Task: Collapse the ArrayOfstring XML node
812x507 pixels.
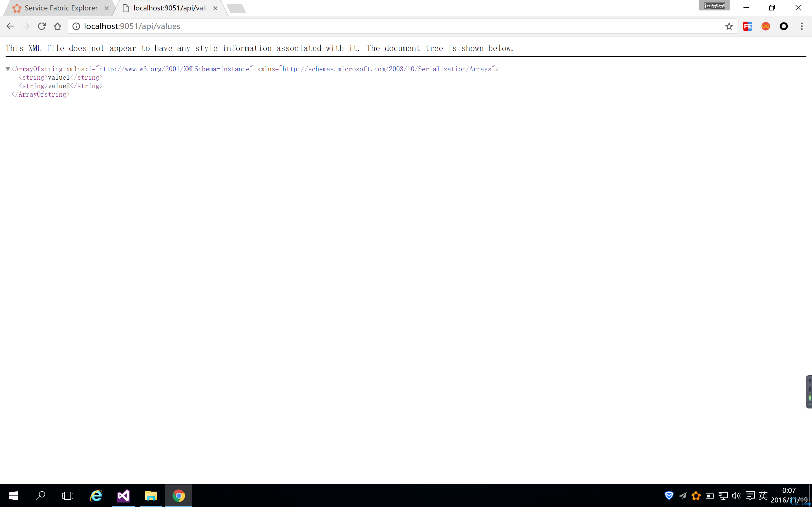Action: pos(8,69)
